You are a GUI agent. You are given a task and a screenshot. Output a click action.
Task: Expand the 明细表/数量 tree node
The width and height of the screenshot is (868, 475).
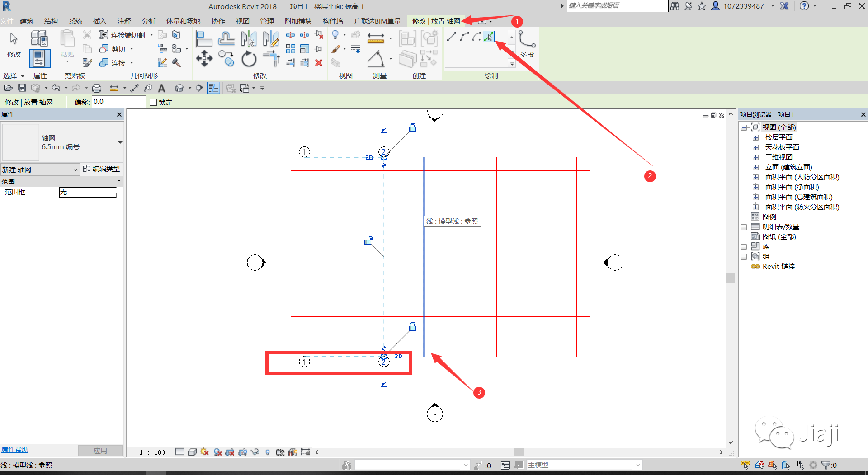744,227
